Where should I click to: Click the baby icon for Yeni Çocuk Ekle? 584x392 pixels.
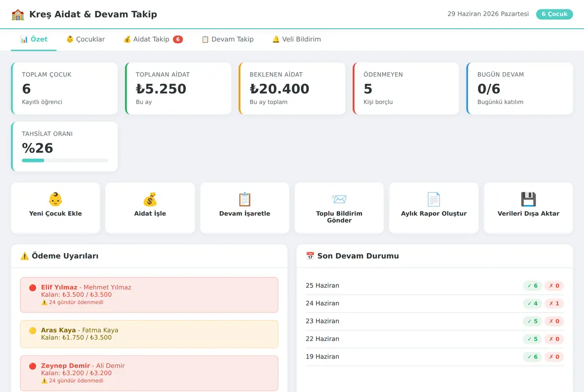[55, 199]
